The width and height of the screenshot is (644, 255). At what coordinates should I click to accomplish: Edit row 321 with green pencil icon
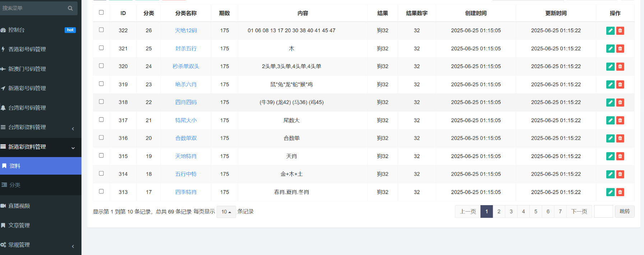coord(610,48)
